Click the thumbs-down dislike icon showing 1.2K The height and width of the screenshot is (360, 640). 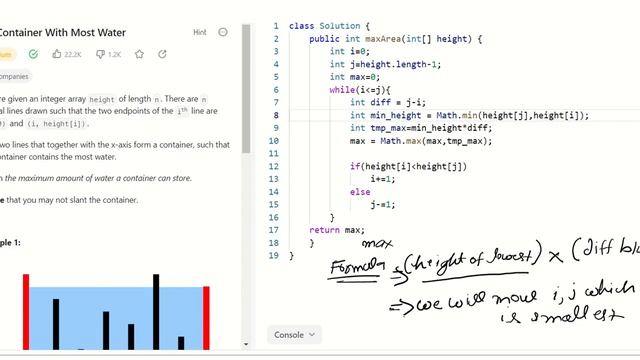click(x=100, y=54)
